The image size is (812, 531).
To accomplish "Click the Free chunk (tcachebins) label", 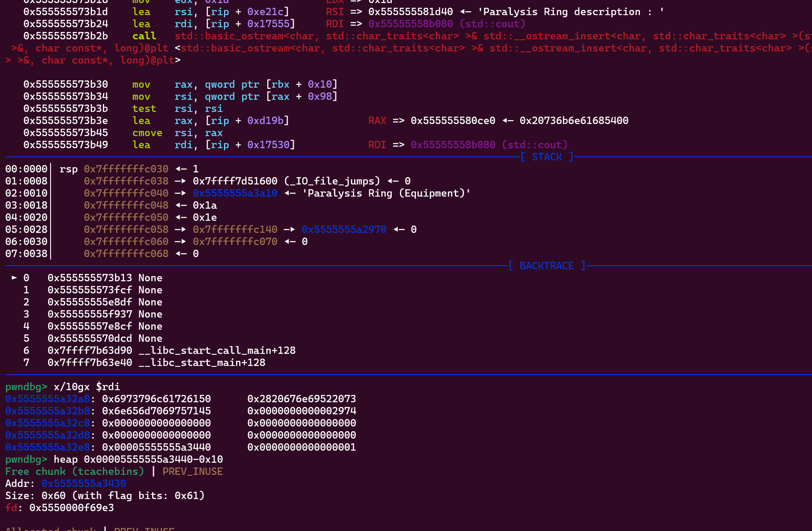I will tap(74, 471).
